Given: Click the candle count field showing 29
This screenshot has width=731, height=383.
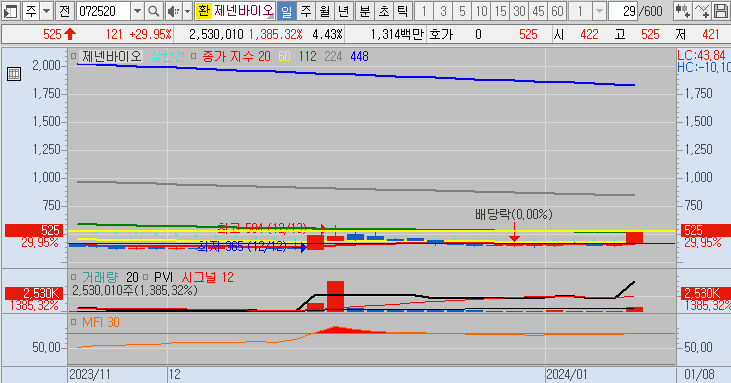Looking at the screenshot, I should point(623,11).
